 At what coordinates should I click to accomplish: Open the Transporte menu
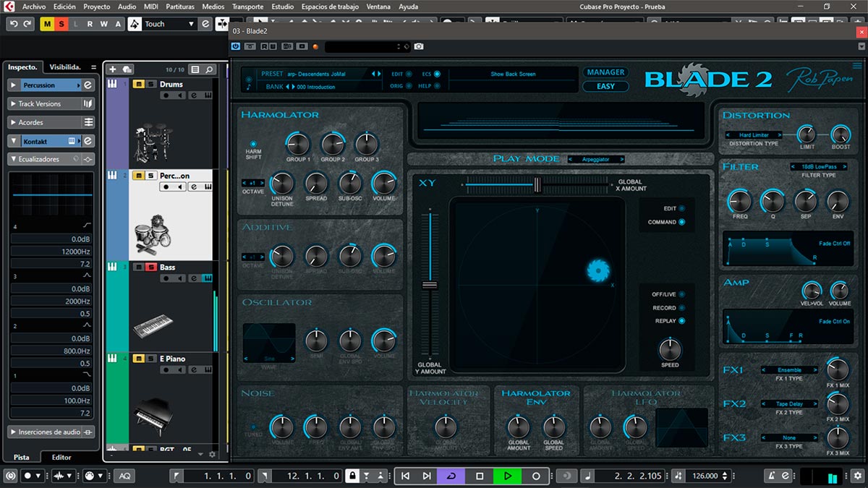tap(248, 7)
